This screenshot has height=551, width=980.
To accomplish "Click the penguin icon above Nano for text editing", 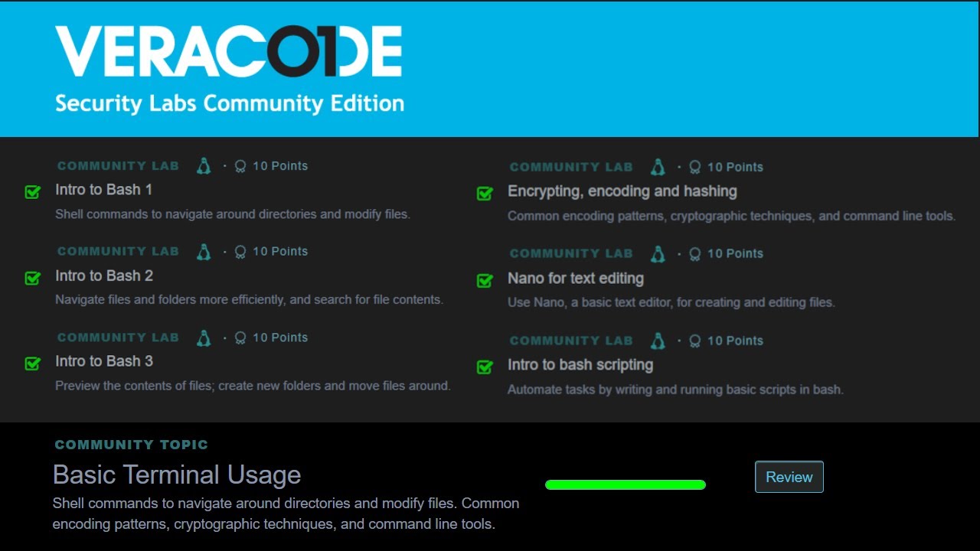I will [x=658, y=253].
